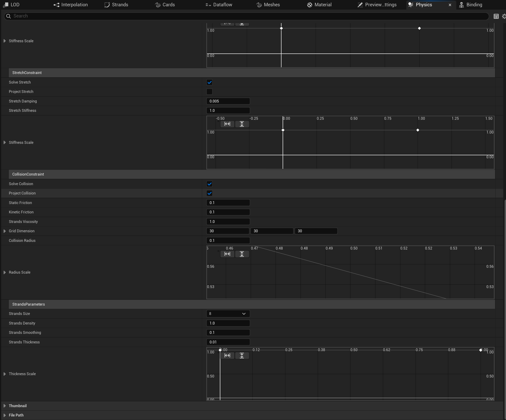
Task: Disable the Solve Stretch checkbox
Action: pyautogui.click(x=209, y=82)
